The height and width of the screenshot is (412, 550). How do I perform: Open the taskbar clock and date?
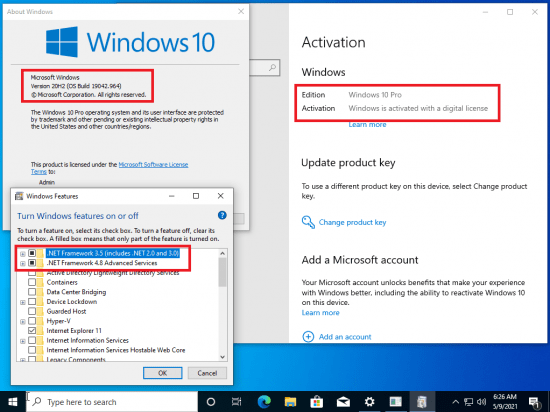(505, 402)
